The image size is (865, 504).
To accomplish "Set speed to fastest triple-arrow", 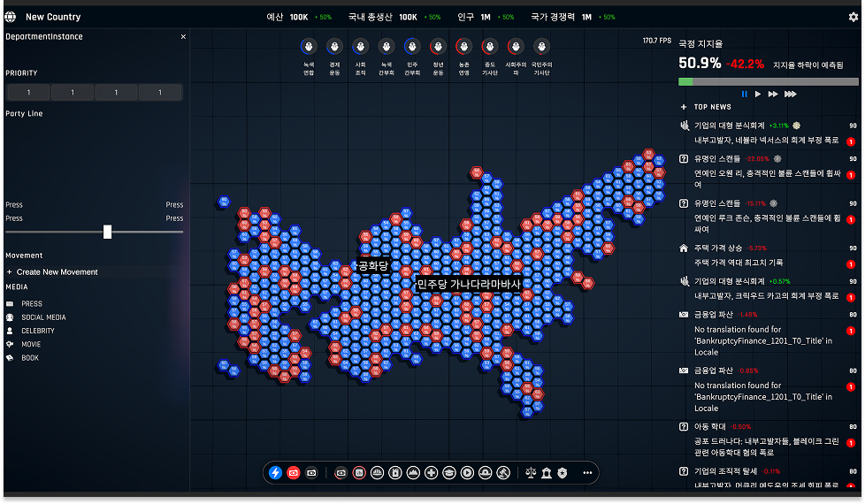I will click(x=790, y=94).
